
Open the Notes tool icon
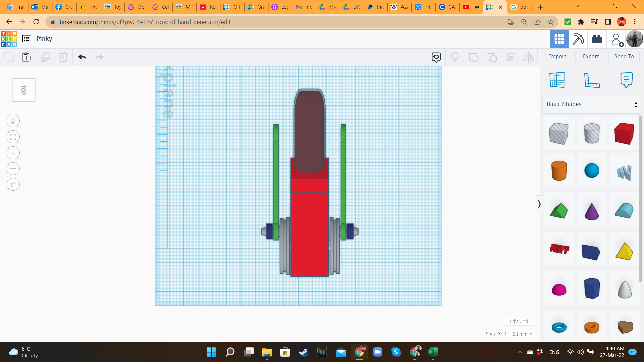pyautogui.click(x=626, y=80)
